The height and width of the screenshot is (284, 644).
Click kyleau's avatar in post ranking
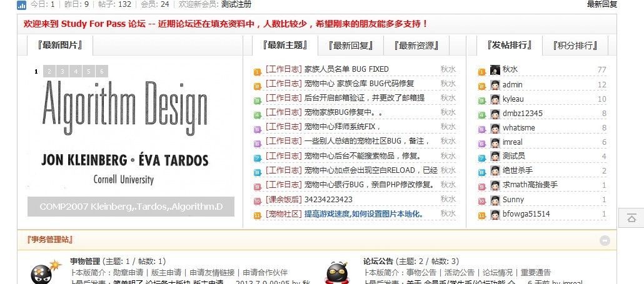tap(495, 99)
